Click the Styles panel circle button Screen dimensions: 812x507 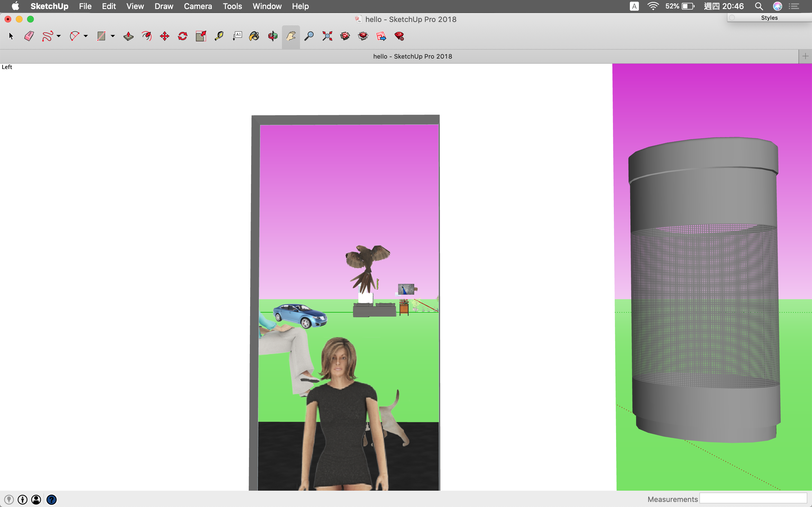pyautogui.click(x=732, y=17)
